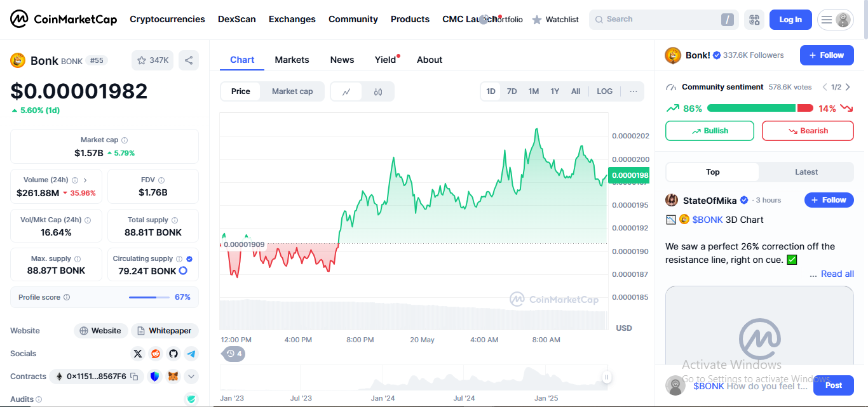The image size is (868, 407).
Task: Click the share icon next to Bonk
Action: tap(189, 60)
